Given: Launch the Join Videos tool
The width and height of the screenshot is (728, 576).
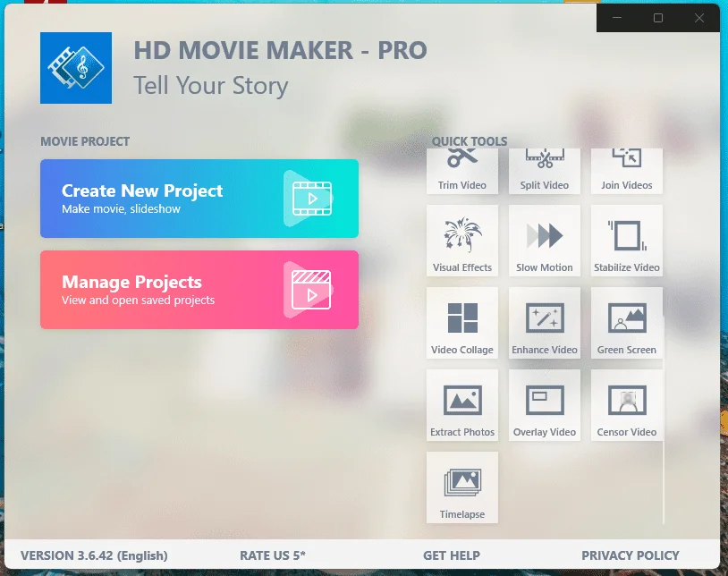Looking at the screenshot, I should tap(626, 171).
